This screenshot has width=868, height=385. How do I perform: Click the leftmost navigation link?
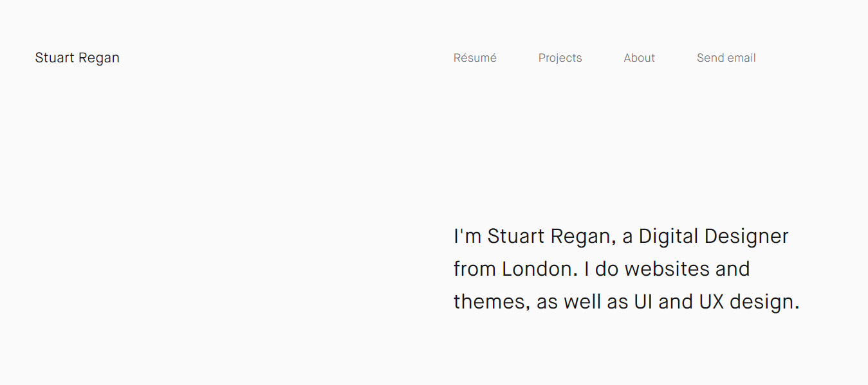point(475,58)
